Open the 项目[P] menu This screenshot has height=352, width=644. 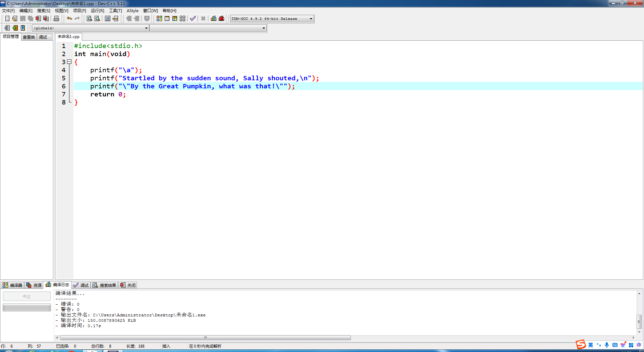79,11
